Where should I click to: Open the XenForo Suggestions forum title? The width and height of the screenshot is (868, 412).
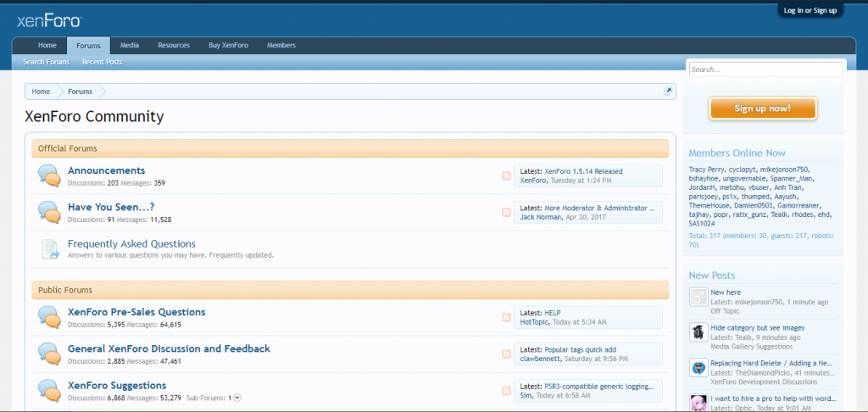117,386
